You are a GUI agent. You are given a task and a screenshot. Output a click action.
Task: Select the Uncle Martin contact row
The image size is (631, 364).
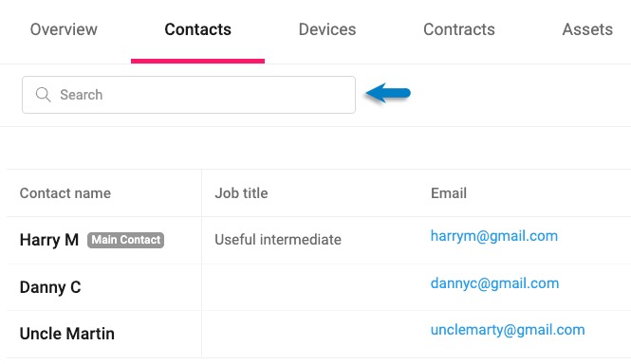(x=319, y=334)
